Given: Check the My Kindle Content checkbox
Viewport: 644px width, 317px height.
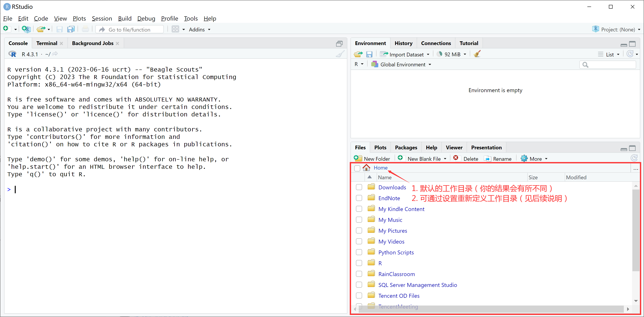Looking at the screenshot, I should pos(359,209).
